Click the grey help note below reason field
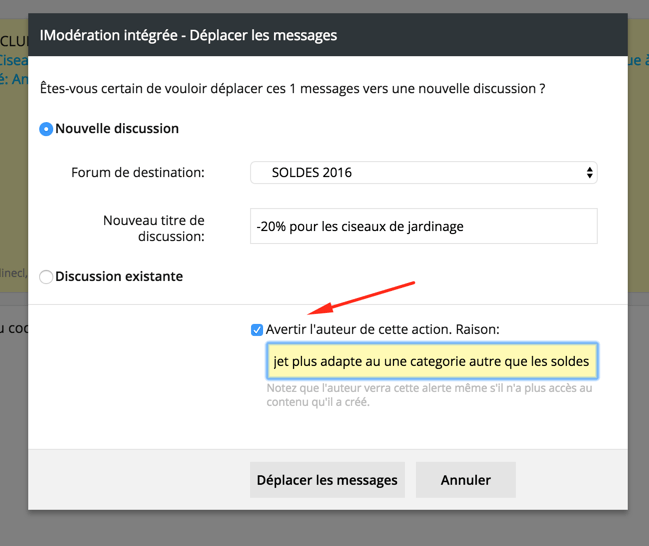Image resolution: width=649 pixels, height=546 pixels. pyautogui.click(x=429, y=395)
